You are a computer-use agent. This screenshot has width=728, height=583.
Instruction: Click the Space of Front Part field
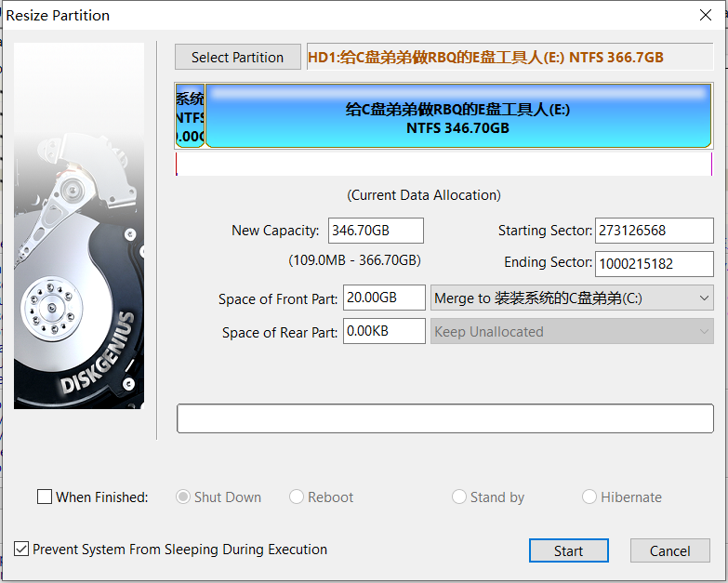coord(383,298)
